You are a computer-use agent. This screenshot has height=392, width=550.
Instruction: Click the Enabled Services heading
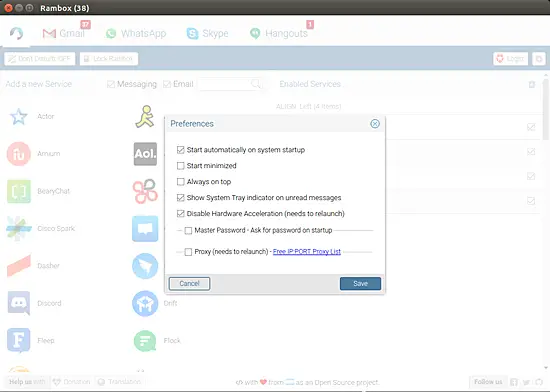pos(310,84)
